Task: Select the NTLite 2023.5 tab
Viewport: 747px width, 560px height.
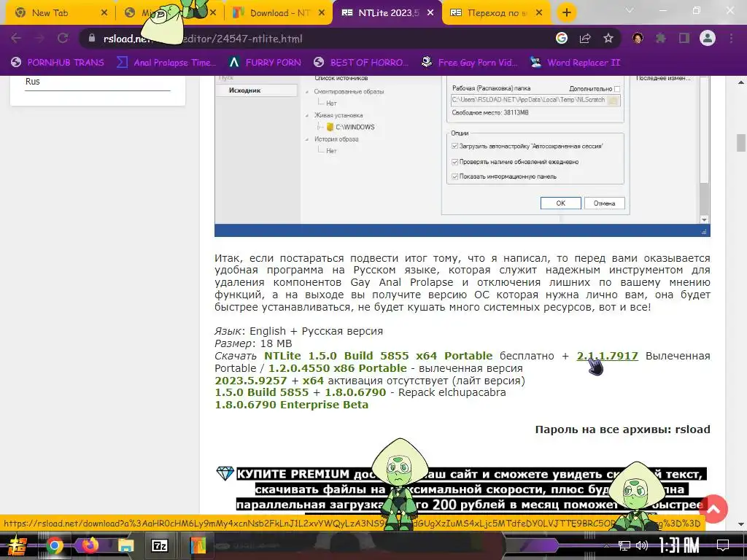Action: 389,13
